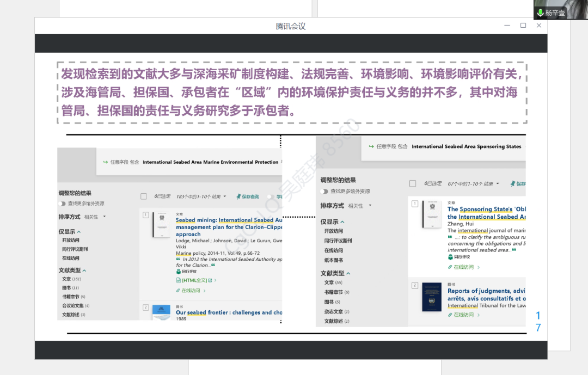The height and width of the screenshot is (375, 588).
Task: Click the dark blue Reports of judgments book cover
Action: click(432, 297)
